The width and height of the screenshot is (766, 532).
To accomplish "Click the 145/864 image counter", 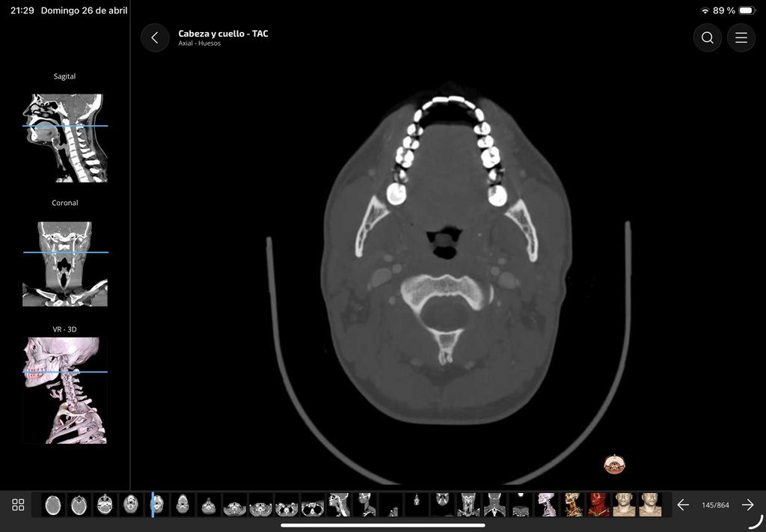I will point(715,505).
